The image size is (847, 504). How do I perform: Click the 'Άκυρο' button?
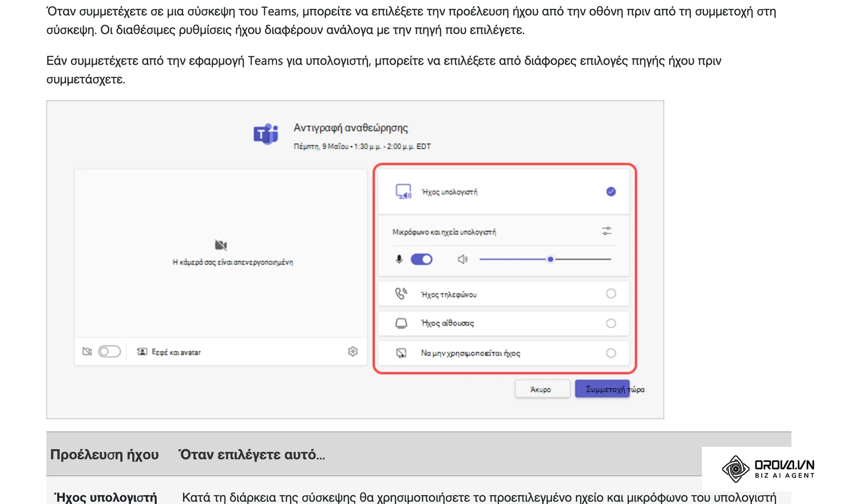543,389
